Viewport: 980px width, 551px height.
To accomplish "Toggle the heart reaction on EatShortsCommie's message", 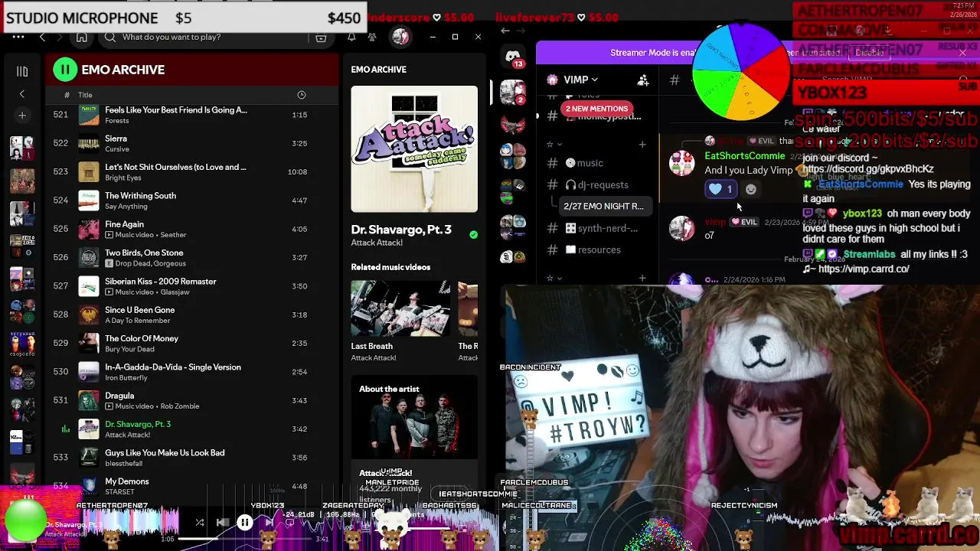I will click(720, 189).
